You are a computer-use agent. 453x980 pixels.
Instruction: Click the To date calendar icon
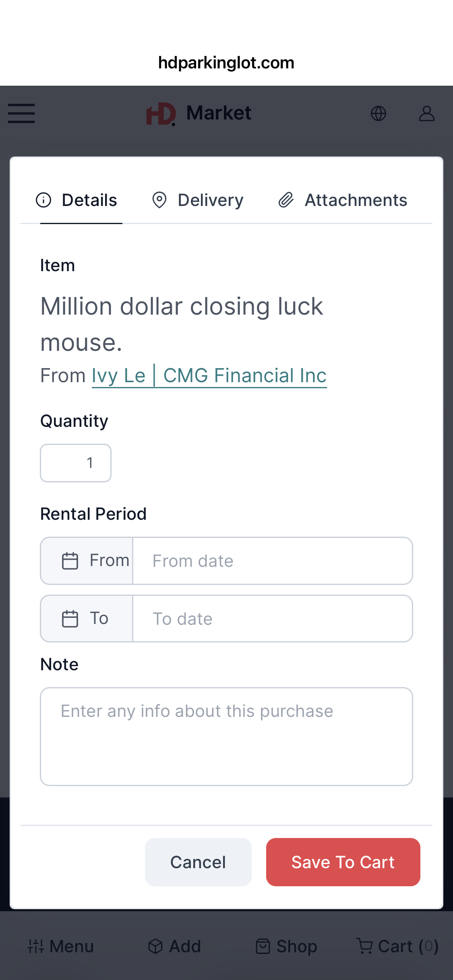(70, 619)
